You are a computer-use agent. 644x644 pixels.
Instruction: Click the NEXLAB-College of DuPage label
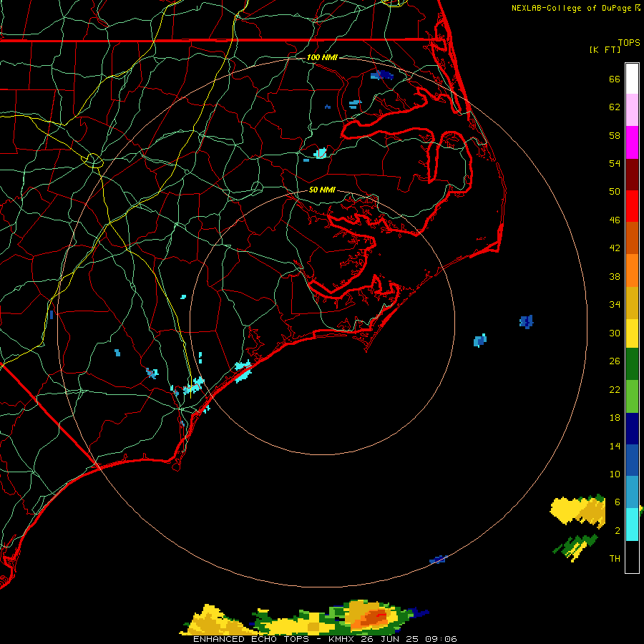click(x=572, y=8)
